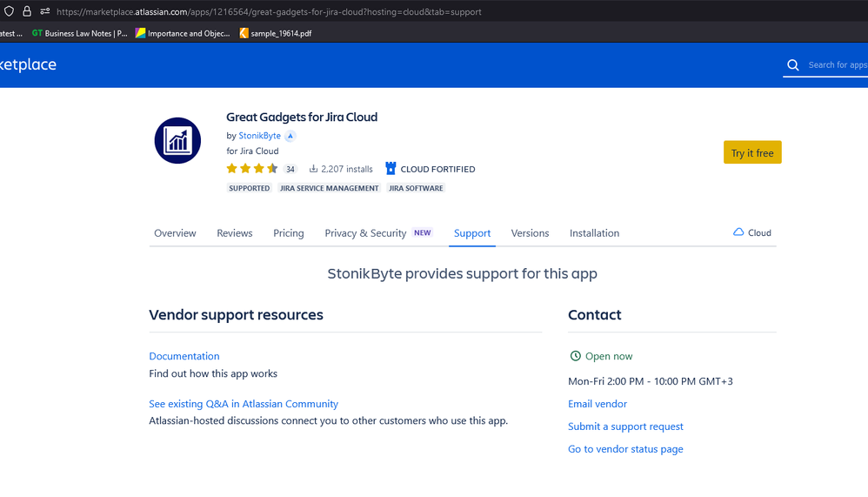Click the JIRA SOFTWARE tag

pyautogui.click(x=416, y=188)
